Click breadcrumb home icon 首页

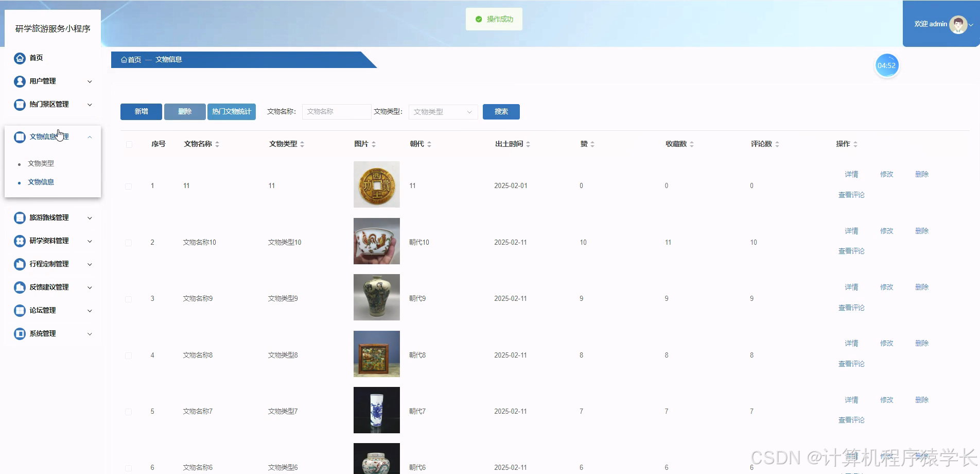coord(124,60)
